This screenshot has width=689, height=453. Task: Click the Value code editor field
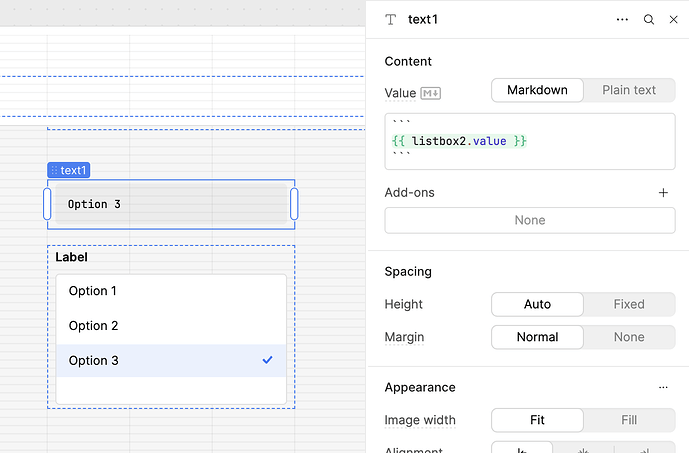[530, 141]
